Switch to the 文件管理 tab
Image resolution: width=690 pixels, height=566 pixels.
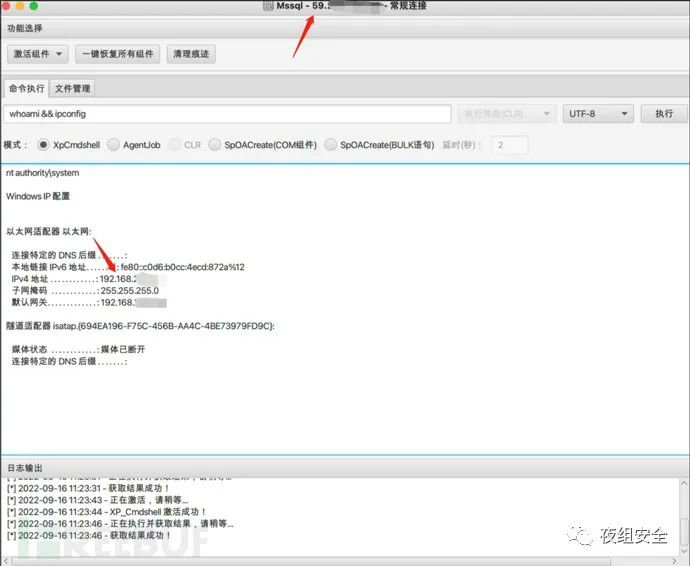tap(72, 88)
